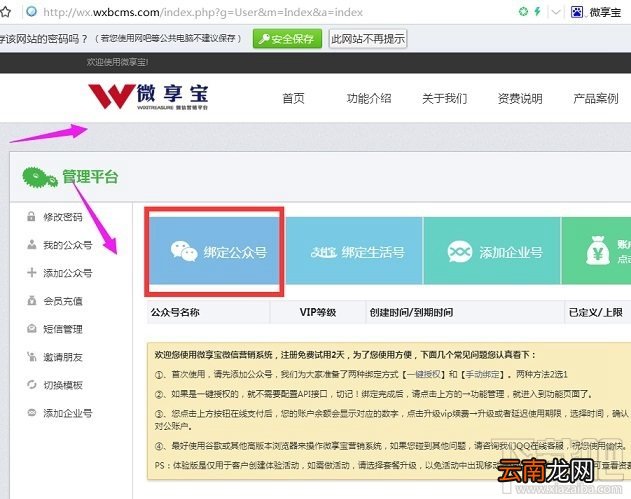Click the plus icon beside 添加公众号

(x=31, y=272)
